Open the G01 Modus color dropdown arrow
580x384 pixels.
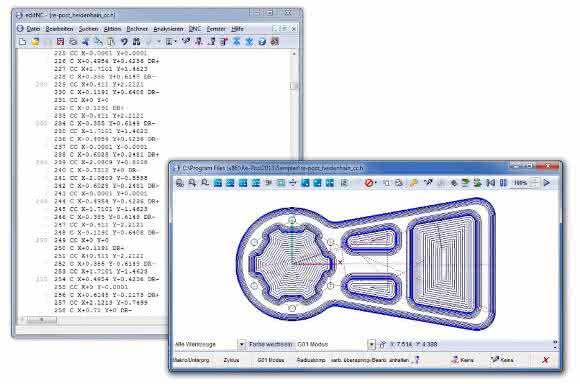point(371,344)
